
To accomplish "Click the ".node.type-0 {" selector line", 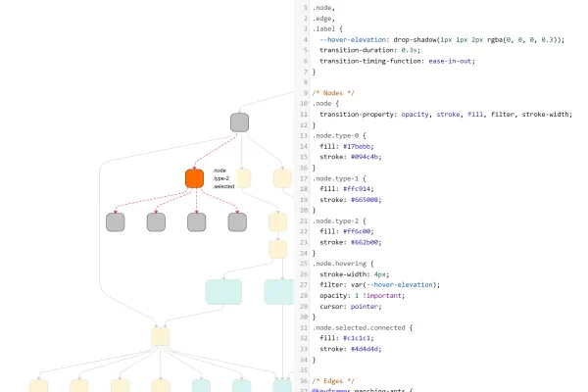I will point(339,136).
